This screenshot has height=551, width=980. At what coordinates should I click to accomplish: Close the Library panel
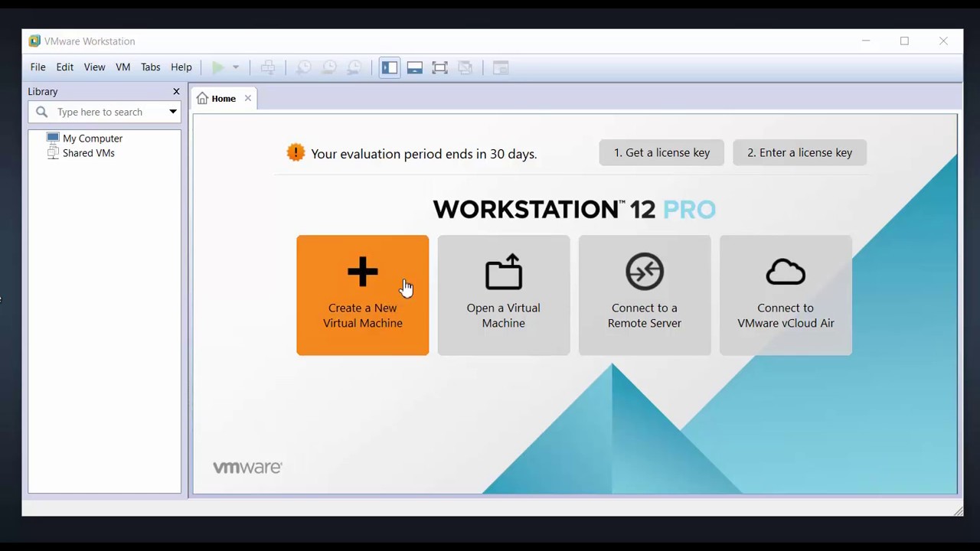pos(176,91)
